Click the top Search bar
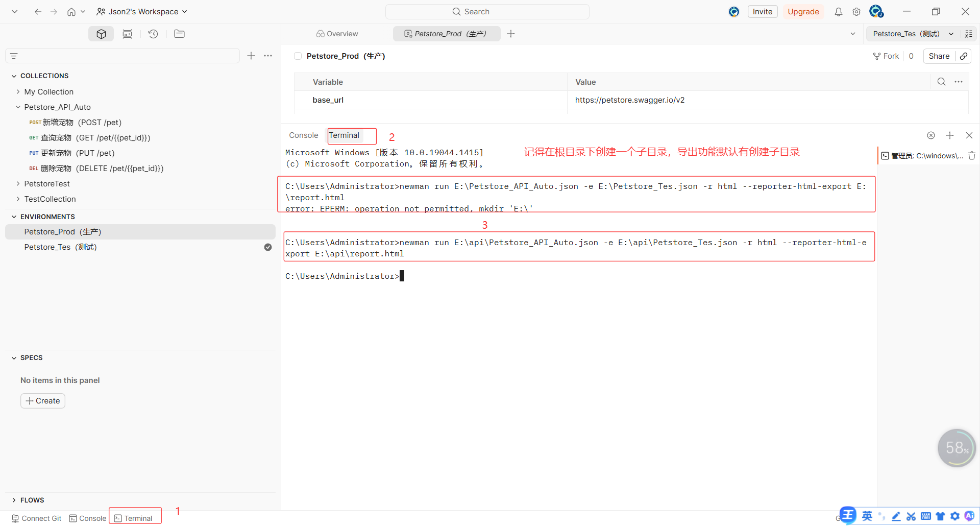Image resolution: width=980 pixels, height=526 pixels. coord(487,12)
